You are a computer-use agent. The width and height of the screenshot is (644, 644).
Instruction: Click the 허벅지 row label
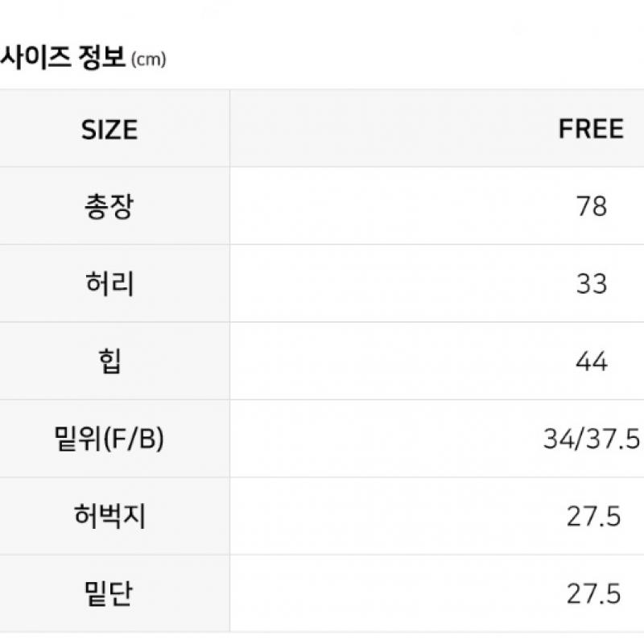tap(109, 516)
